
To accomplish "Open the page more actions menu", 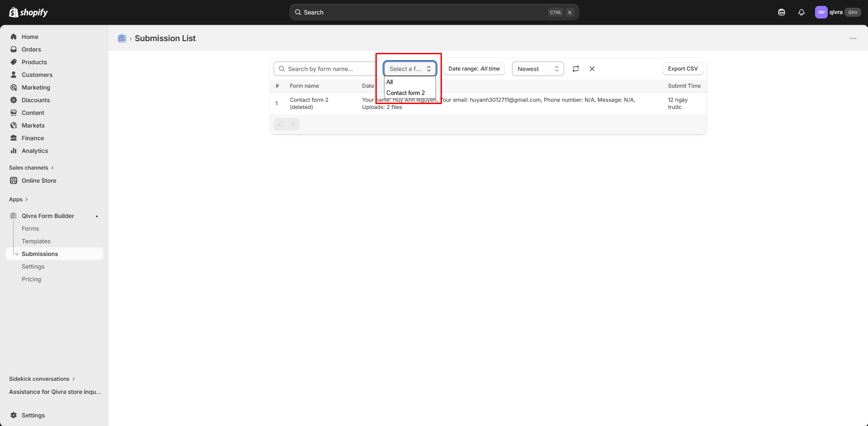I will pyautogui.click(x=853, y=38).
